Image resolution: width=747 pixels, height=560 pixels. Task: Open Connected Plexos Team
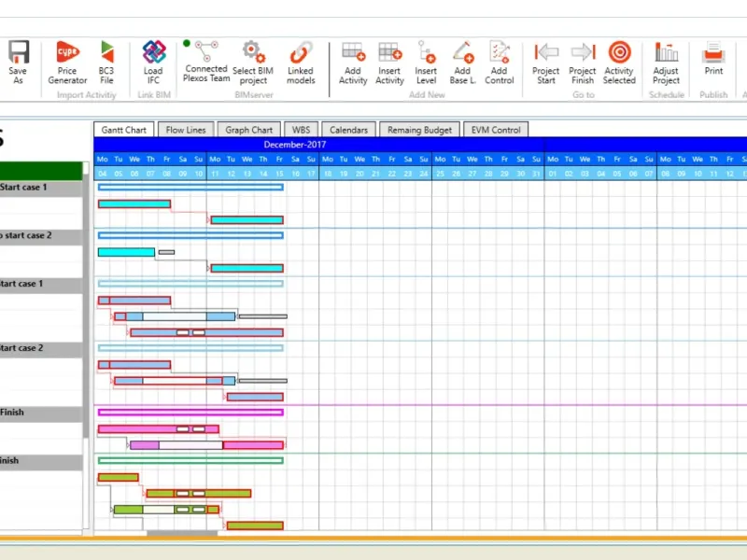pyautogui.click(x=205, y=62)
